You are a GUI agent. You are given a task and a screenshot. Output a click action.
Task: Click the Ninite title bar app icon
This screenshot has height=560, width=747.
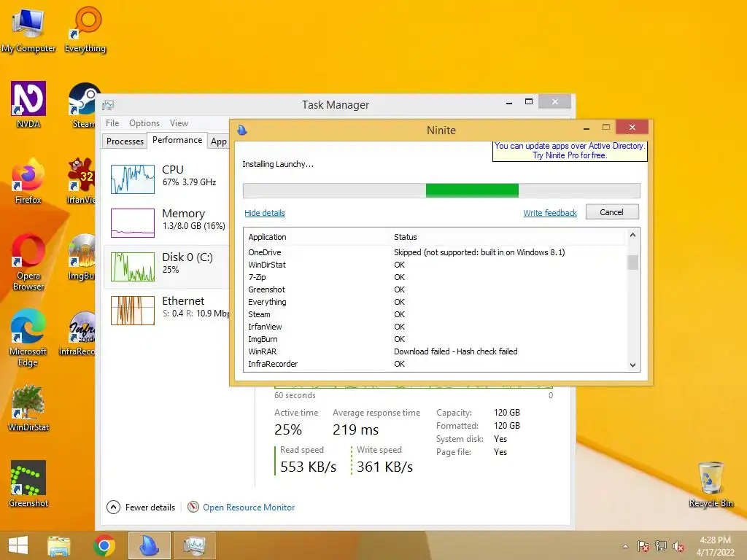coord(242,130)
